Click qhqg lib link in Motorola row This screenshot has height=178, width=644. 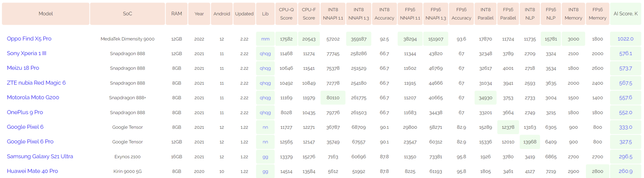[x=265, y=98]
